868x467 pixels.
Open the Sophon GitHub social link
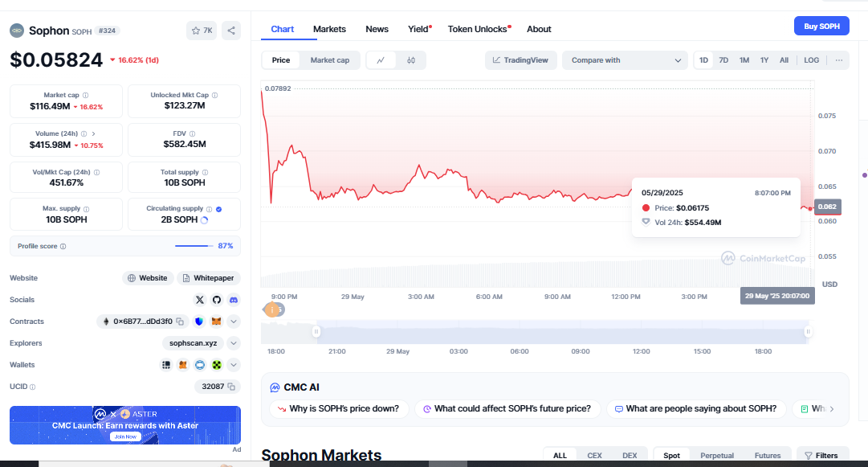217,300
